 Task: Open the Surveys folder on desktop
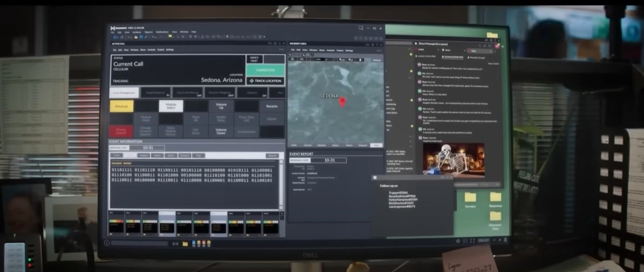click(470, 198)
